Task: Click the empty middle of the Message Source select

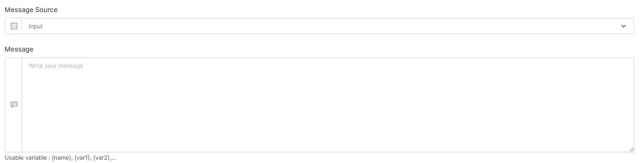Action: click(328, 26)
